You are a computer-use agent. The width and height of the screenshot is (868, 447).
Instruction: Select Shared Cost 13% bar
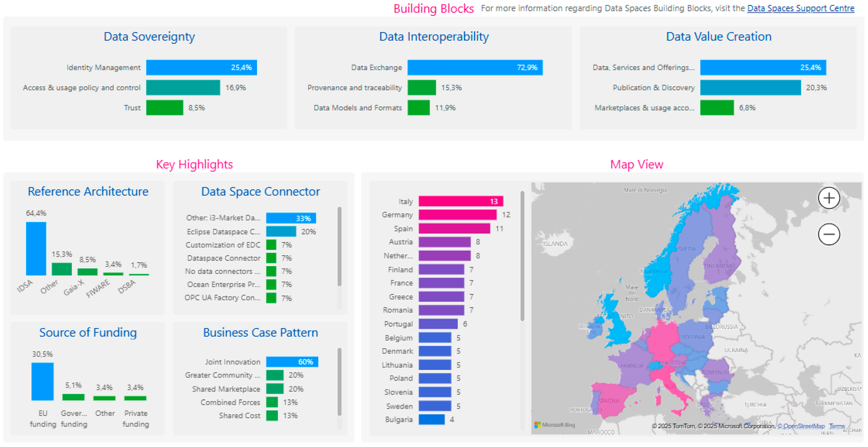point(272,416)
